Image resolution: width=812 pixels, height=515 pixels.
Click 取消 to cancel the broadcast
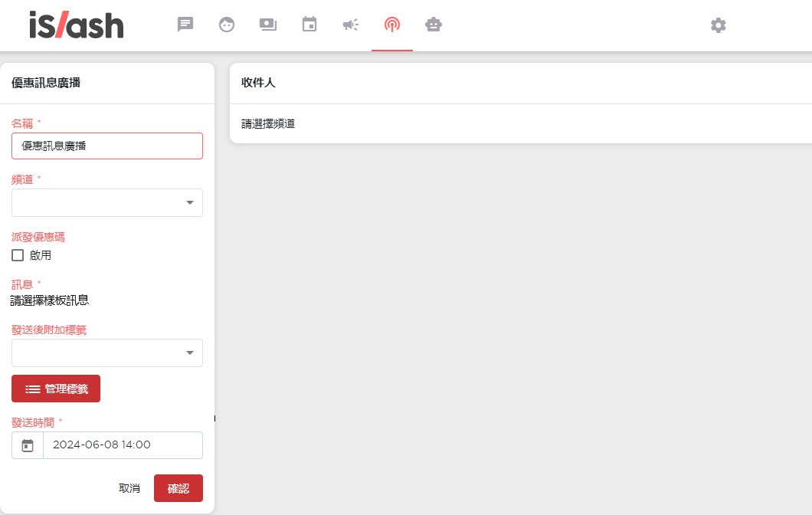pyautogui.click(x=129, y=488)
